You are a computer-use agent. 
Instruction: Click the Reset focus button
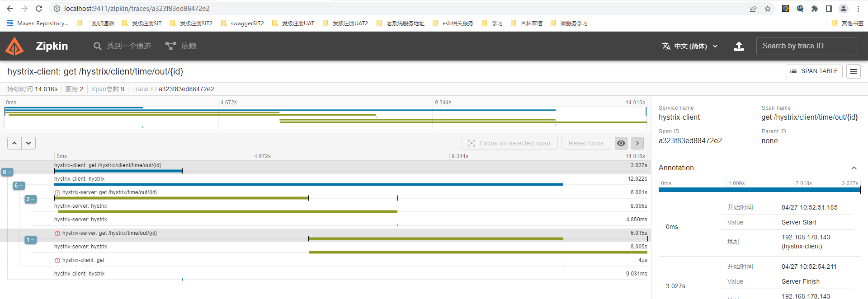(586, 143)
